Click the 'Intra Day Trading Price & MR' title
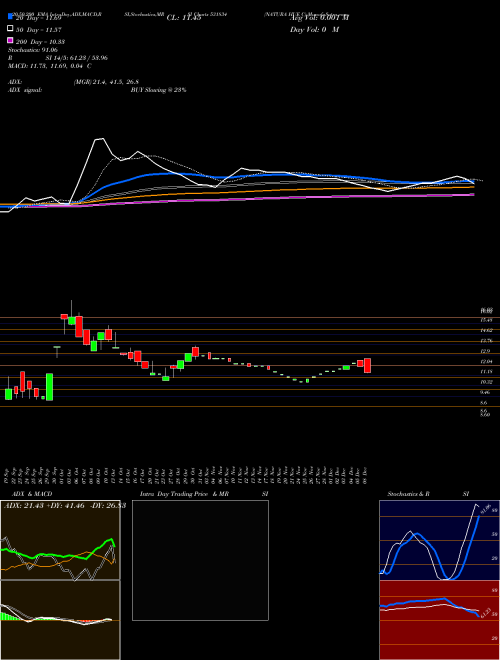 click(x=184, y=494)
